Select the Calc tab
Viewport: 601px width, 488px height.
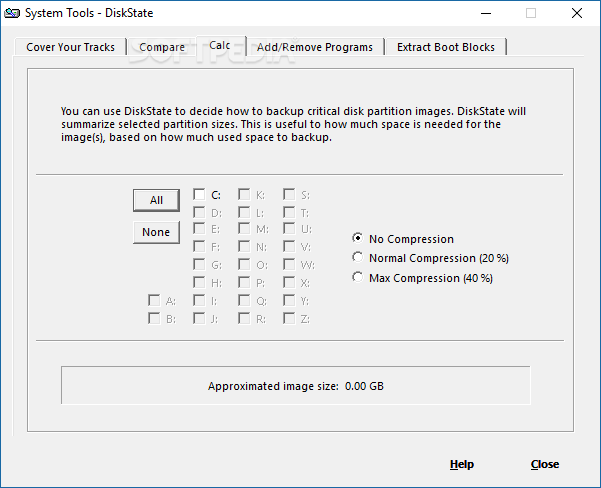pyautogui.click(x=220, y=45)
